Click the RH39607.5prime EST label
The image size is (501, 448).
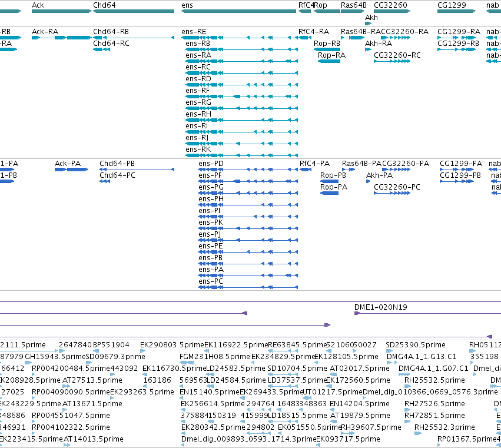[x=371, y=427]
